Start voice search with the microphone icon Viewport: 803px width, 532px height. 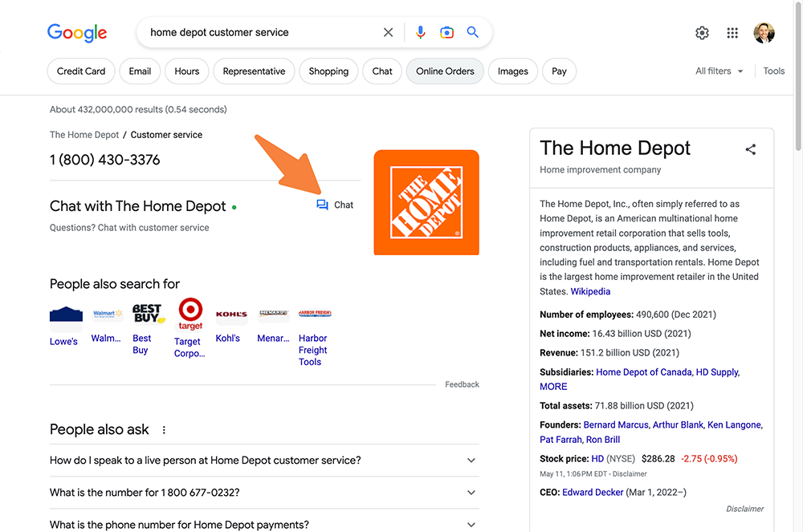tap(421, 32)
